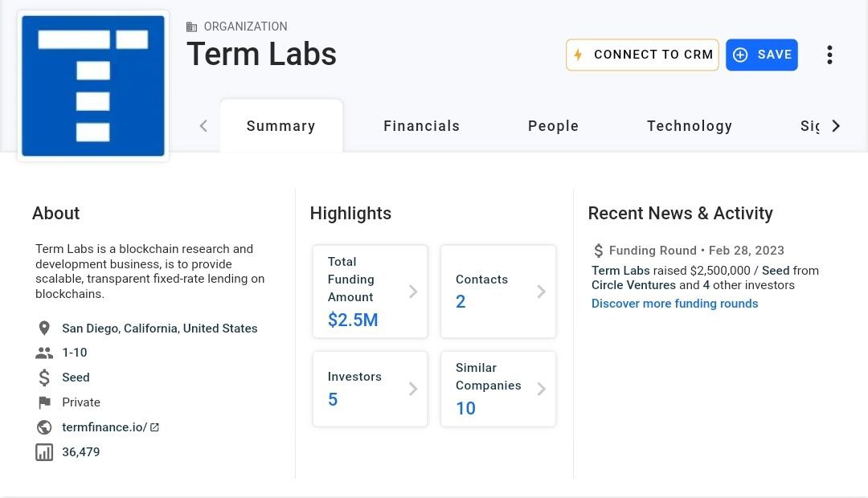868x498 pixels.
Task: Click the chevron on Total Funding Amount card
Action: tap(413, 292)
